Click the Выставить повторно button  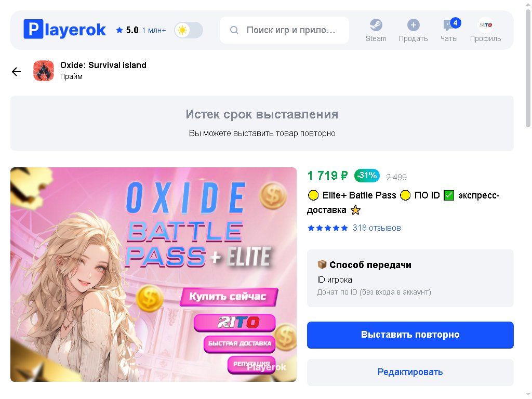point(410,335)
